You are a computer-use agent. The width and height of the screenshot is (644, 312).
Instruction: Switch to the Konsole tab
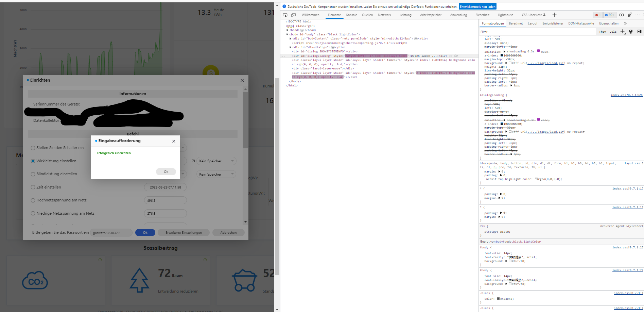point(351,15)
